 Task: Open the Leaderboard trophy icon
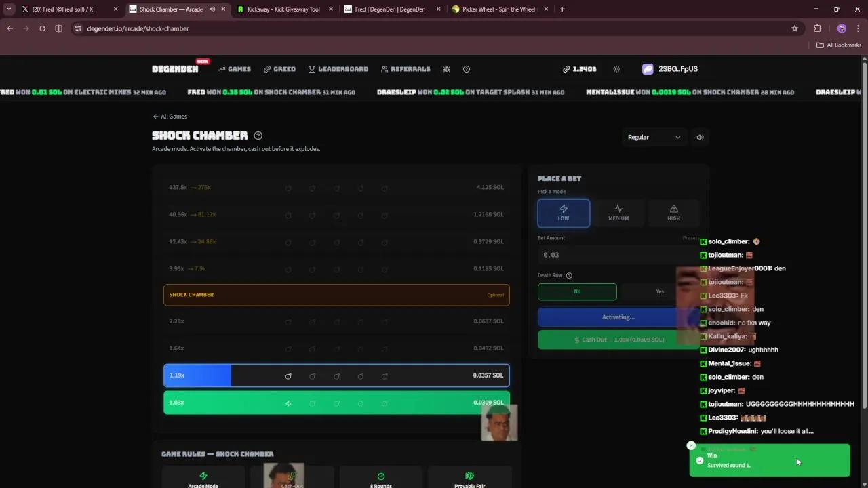(311, 68)
